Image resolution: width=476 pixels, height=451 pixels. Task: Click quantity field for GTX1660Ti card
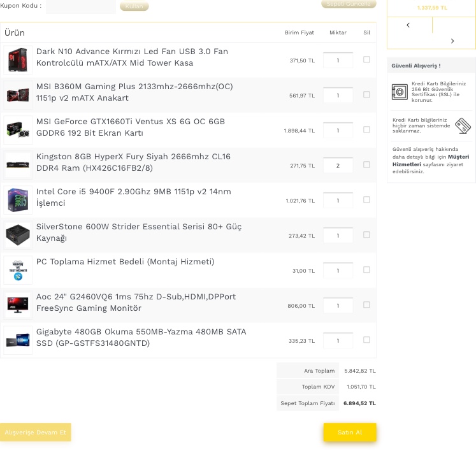338,130
